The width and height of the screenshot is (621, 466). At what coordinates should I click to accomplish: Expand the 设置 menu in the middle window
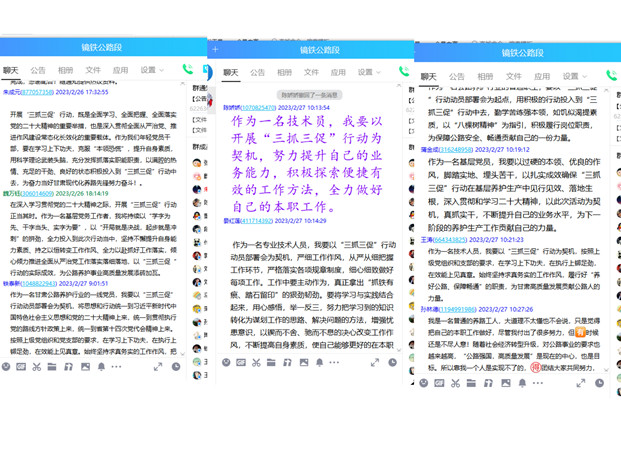click(x=368, y=72)
